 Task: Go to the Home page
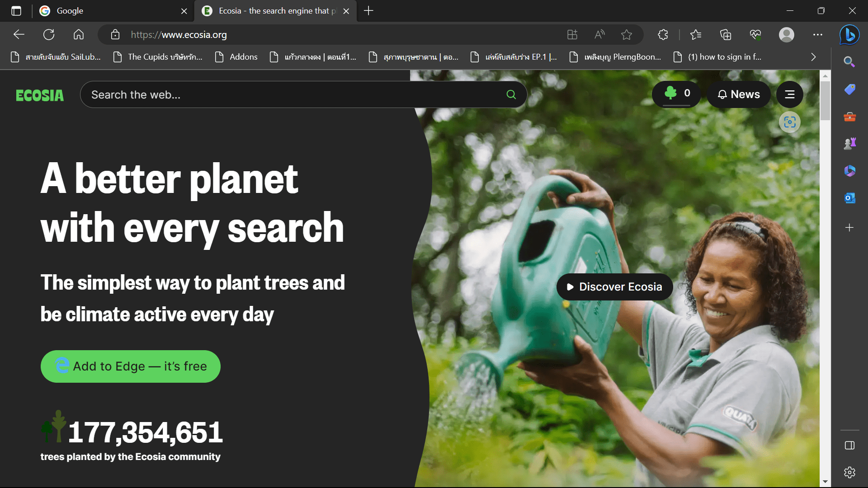click(79, 34)
